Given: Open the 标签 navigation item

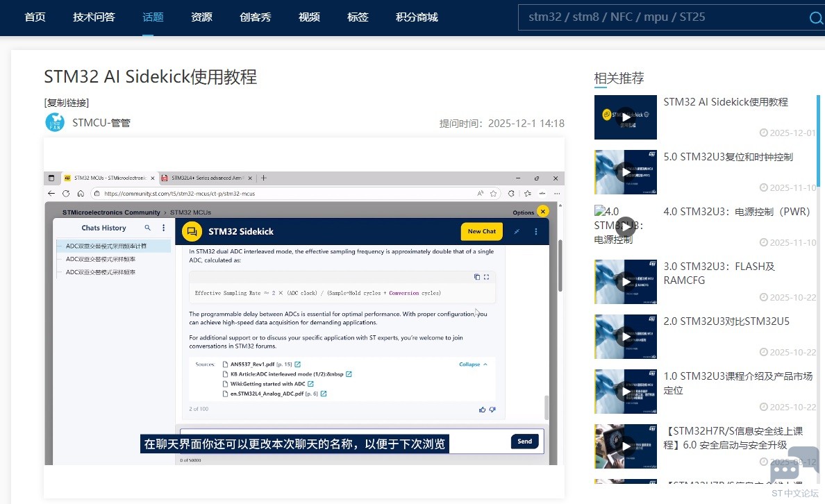Looking at the screenshot, I should point(358,17).
